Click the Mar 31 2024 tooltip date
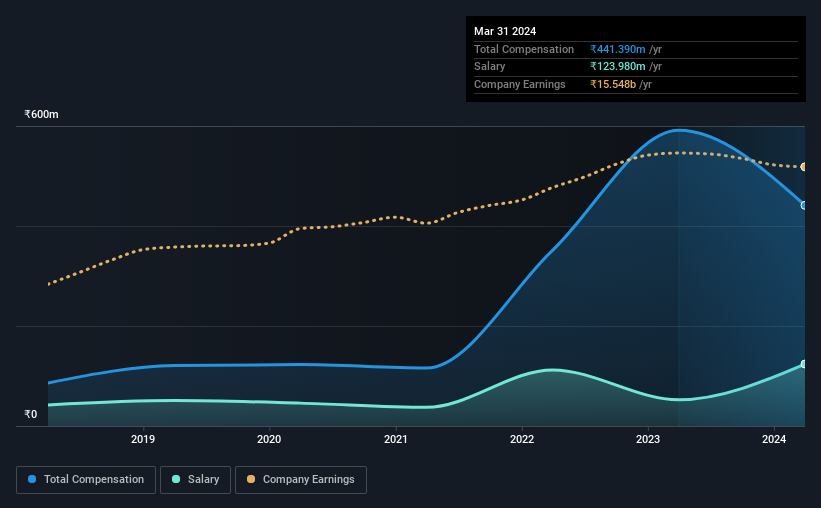 (505, 31)
